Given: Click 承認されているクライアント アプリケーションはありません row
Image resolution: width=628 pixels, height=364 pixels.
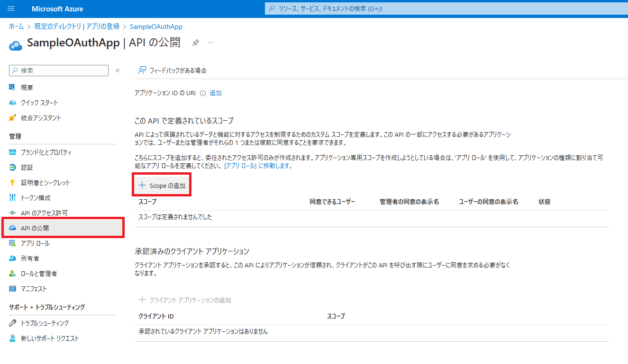Looking at the screenshot, I should point(372,332).
